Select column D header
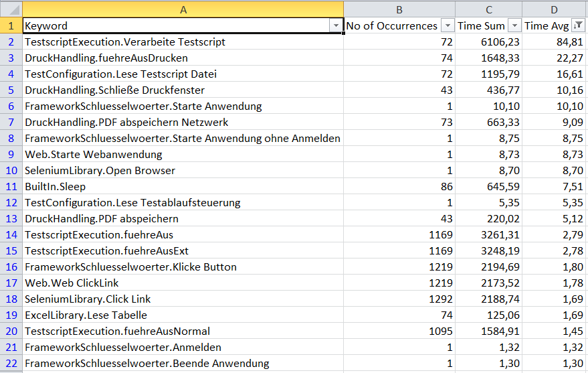The height and width of the screenshot is (373, 588). click(555, 9)
